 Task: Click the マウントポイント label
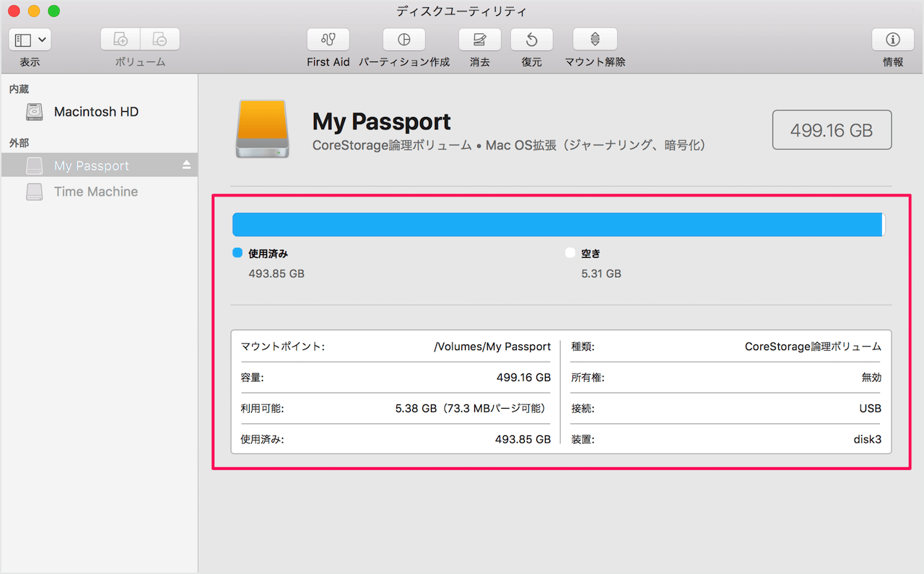coord(283,347)
